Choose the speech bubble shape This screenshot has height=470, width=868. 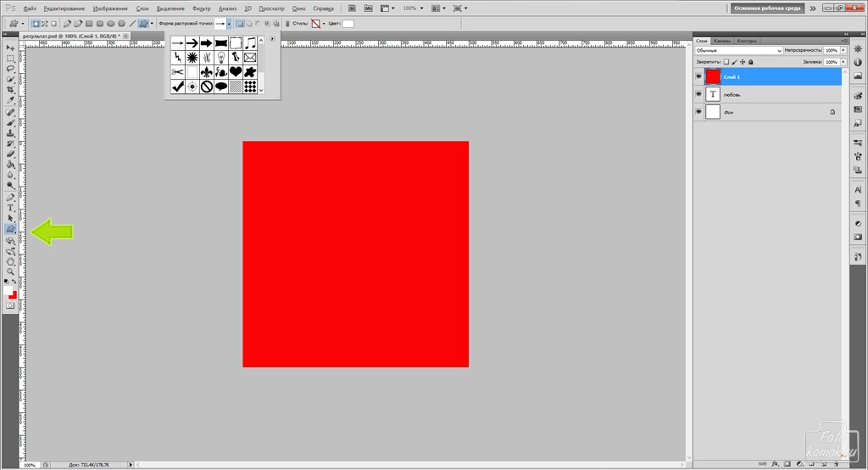(221, 86)
